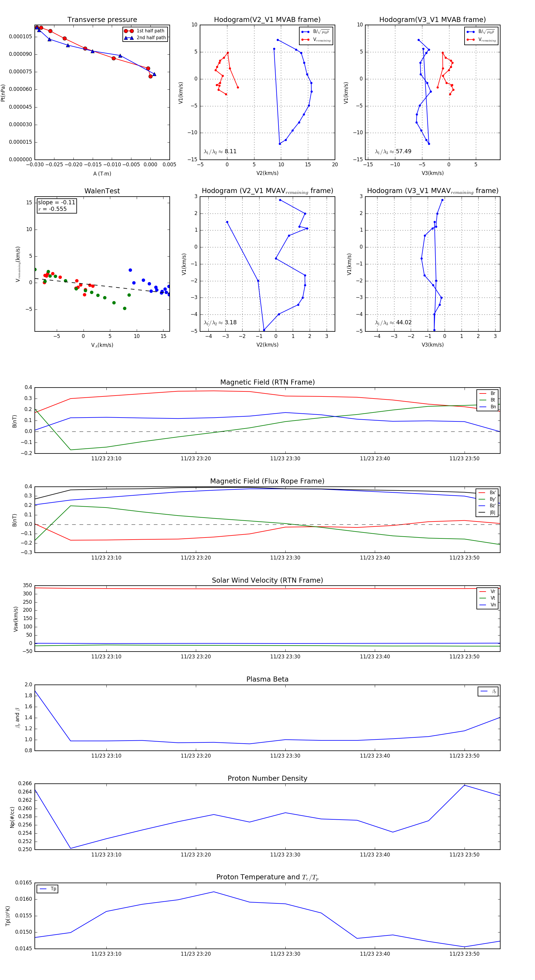Click the eigenvalue ratio value 44.02
Viewport: 535px width, 980px height.
pos(404,322)
